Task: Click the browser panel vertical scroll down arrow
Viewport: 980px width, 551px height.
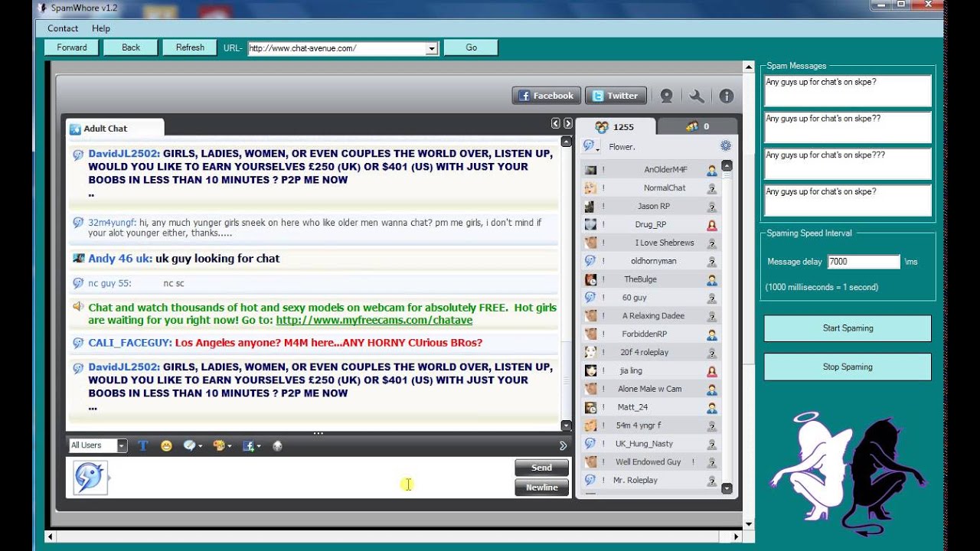Action: coord(748,524)
